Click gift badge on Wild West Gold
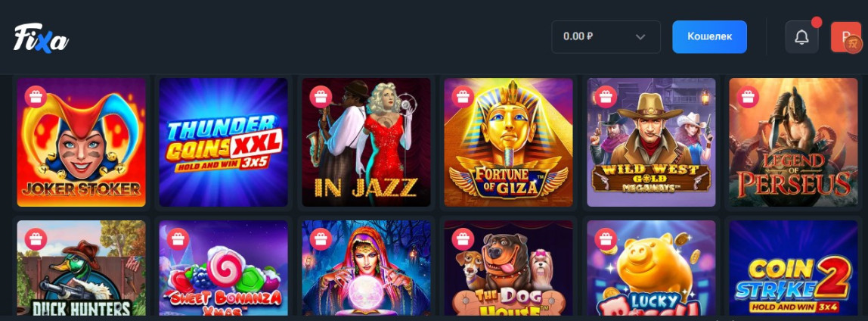Image resolution: width=868 pixels, height=321 pixels. click(606, 97)
